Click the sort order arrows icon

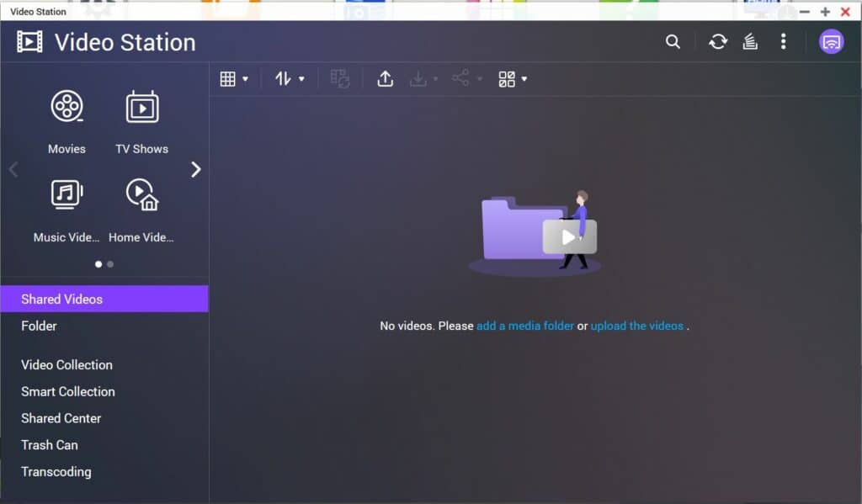[x=283, y=79]
